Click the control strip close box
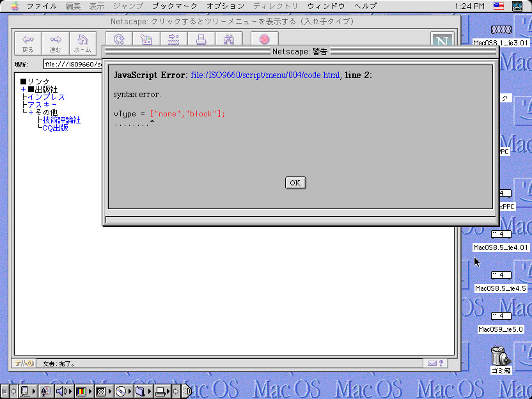The height and width of the screenshot is (399, 532). 4,391
